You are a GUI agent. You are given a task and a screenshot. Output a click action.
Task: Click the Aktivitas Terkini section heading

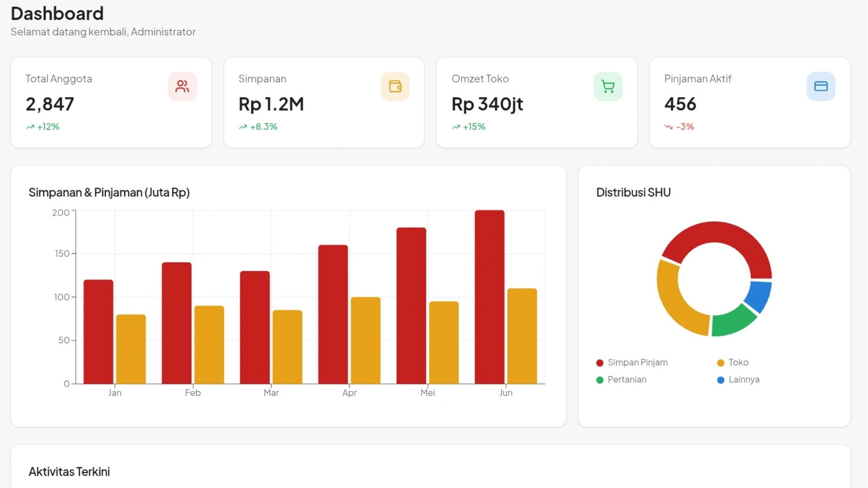(69, 472)
